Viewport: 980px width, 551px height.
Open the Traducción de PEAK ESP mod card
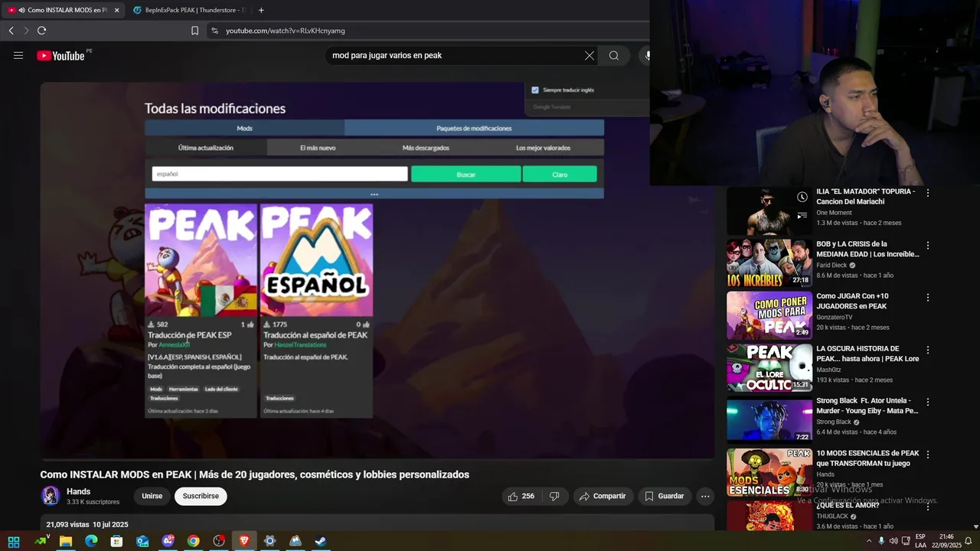[x=201, y=310]
